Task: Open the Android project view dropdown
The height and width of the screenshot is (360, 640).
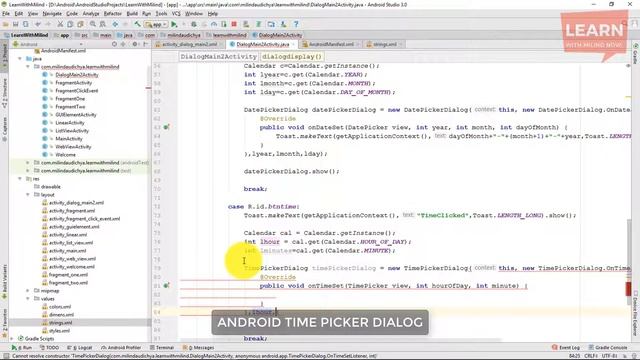Action: [48, 44]
